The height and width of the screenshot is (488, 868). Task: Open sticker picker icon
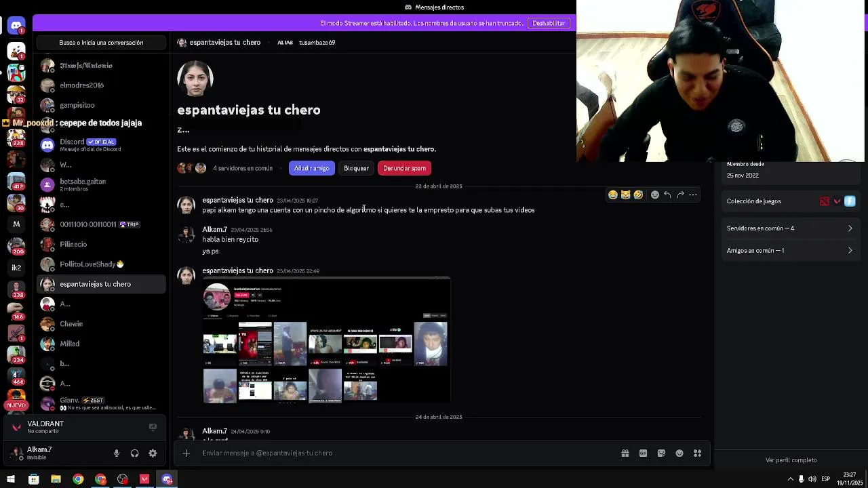[661, 453]
